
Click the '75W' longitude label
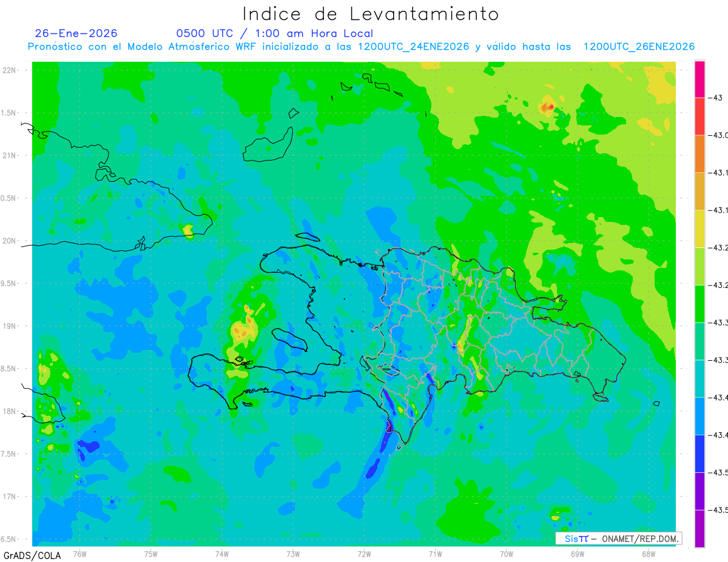(x=151, y=554)
